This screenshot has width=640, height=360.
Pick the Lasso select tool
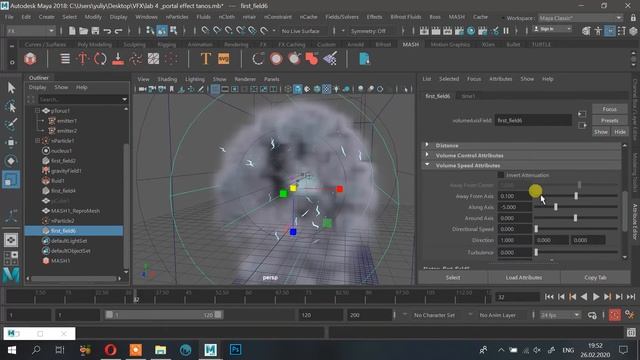11,106
